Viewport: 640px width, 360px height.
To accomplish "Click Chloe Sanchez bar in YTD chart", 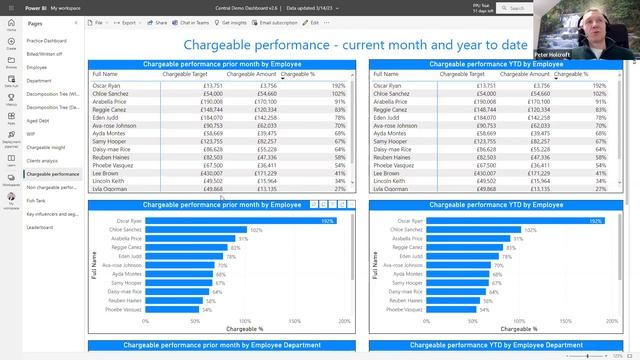I will [x=473, y=230].
